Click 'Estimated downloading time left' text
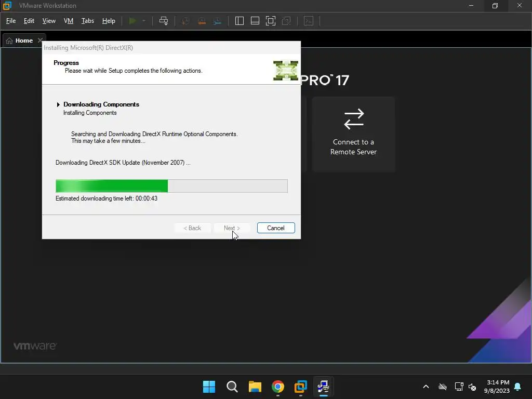 [106, 198]
